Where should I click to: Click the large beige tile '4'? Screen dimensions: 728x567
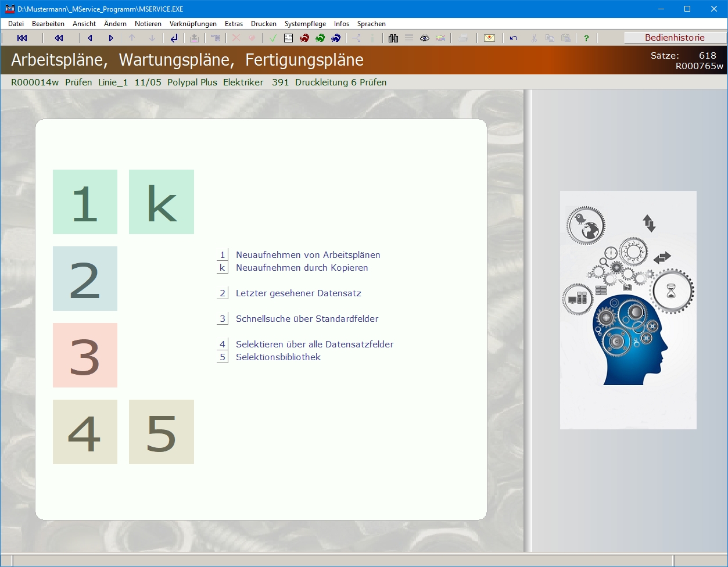pos(85,432)
